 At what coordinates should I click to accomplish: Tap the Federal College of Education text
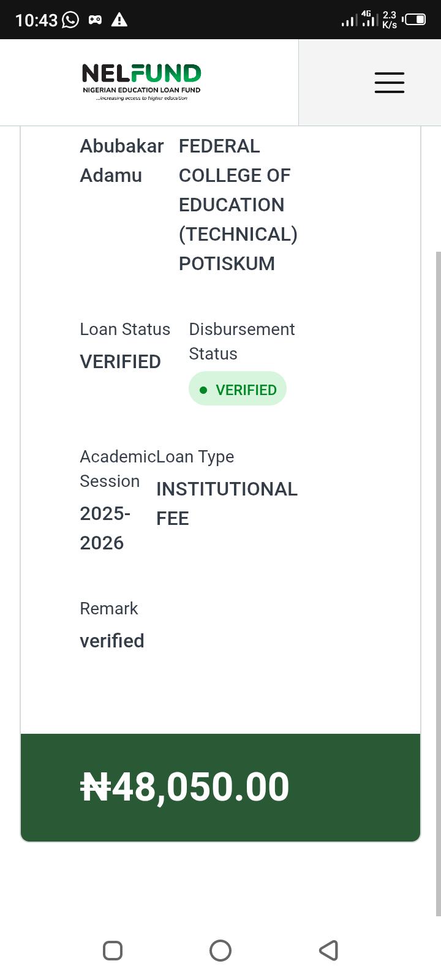tap(238, 205)
